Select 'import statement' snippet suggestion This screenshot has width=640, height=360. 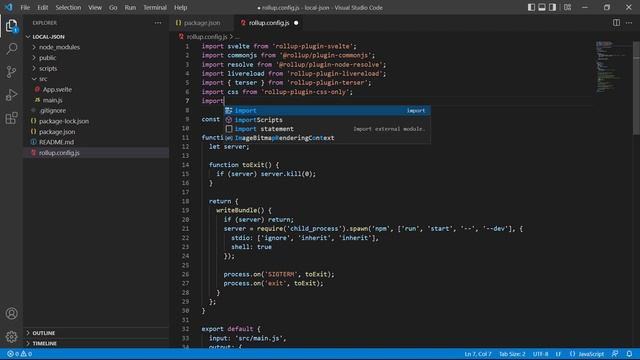327,129
